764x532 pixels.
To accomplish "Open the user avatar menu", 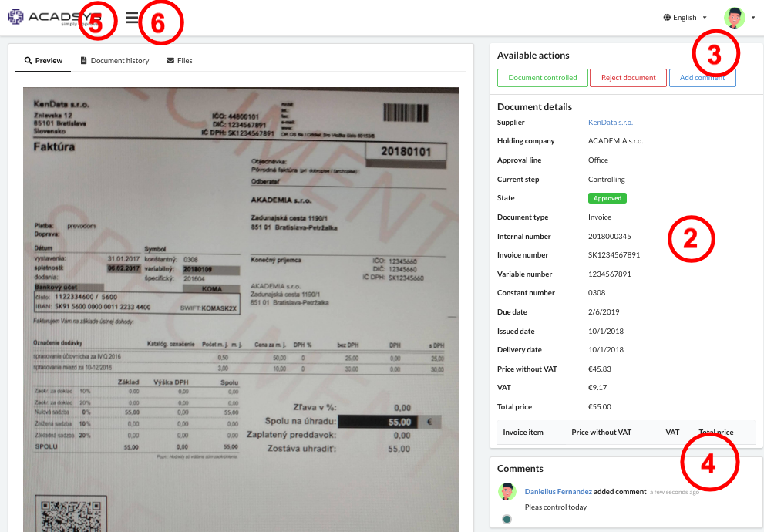I will click(739, 18).
